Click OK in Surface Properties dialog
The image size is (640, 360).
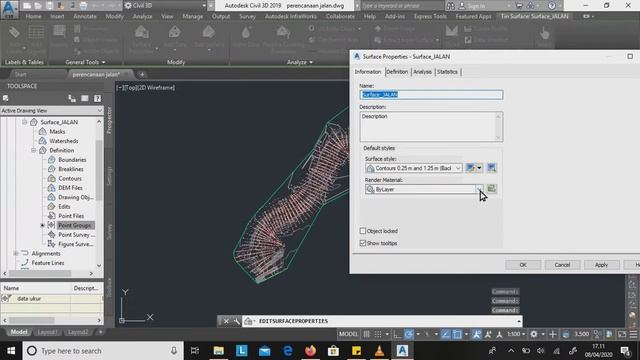click(523, 265)
